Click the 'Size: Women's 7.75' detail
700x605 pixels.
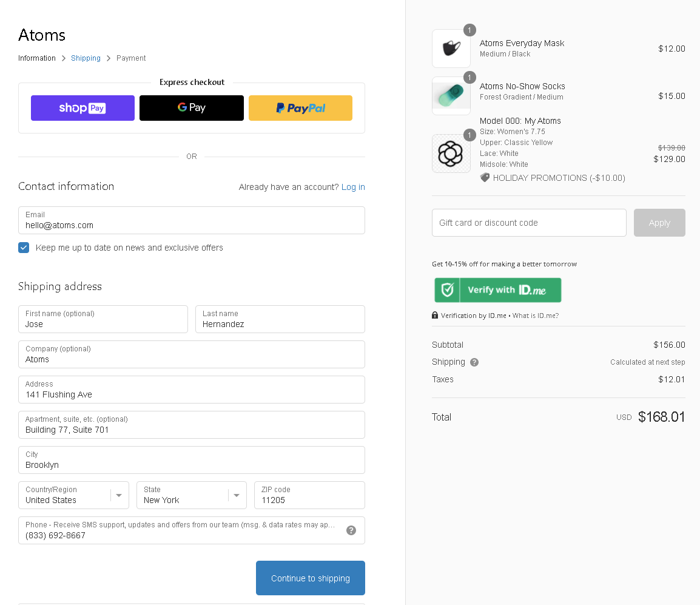tap(513, 132)
